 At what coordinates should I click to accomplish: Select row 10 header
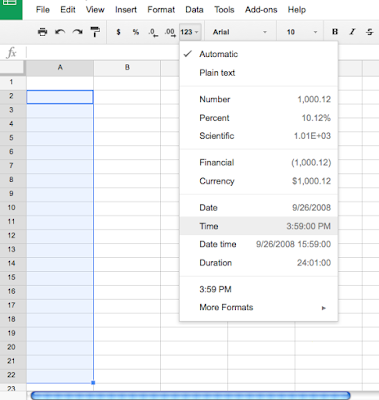point(12,208)
